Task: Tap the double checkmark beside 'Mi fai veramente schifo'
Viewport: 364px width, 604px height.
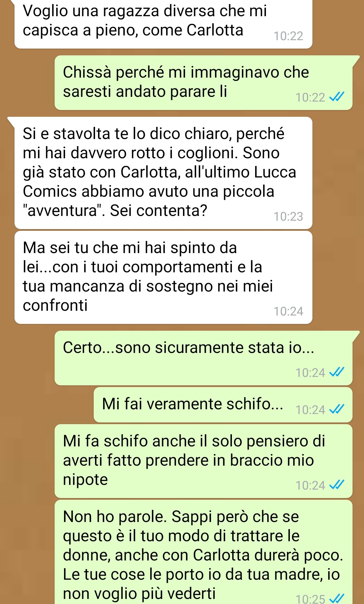Action: pos(337,410)
